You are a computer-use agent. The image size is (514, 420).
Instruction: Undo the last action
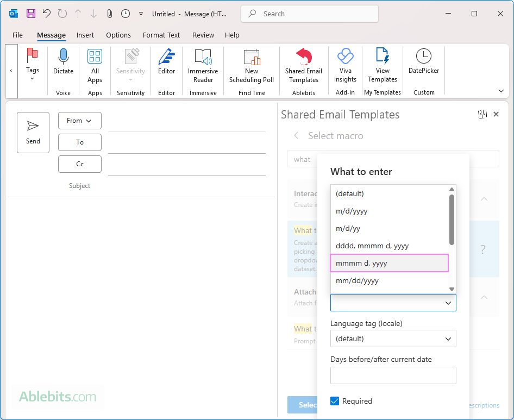click(47, 14)
